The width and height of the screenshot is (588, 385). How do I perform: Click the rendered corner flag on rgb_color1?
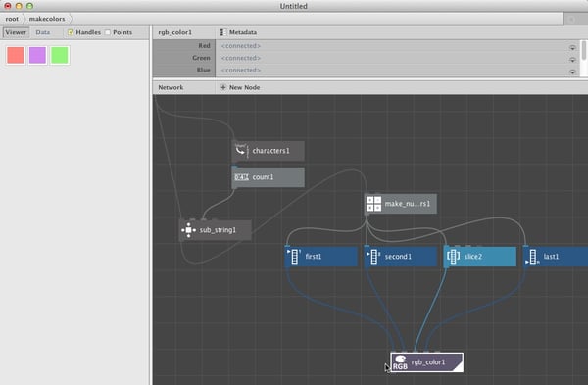tap(459, 367)
